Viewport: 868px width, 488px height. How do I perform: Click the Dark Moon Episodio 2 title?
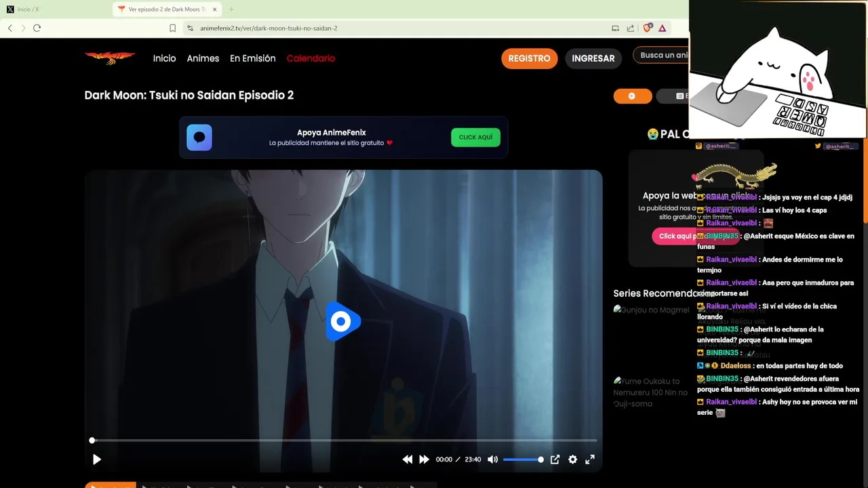coord(189,95)
